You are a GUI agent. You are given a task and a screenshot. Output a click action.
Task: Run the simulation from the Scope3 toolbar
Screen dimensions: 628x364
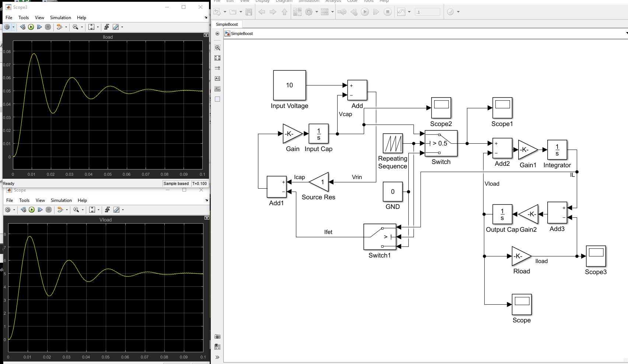click(31, 27)
